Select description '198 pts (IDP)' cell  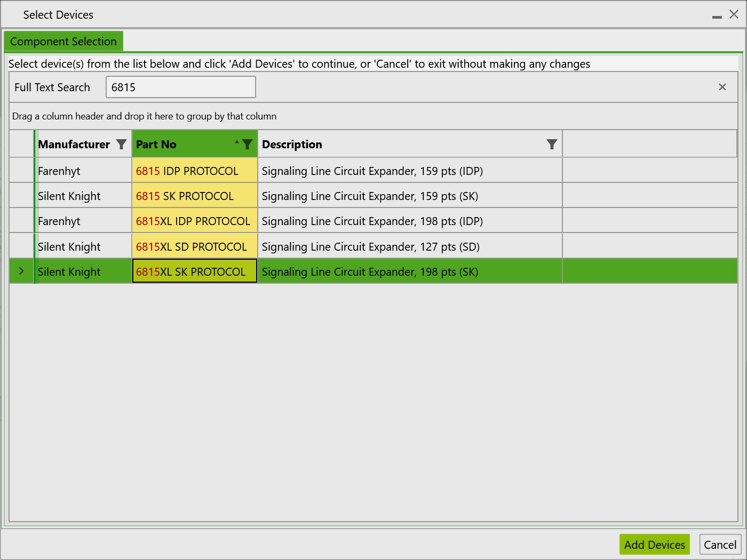[x=410, y=221]
